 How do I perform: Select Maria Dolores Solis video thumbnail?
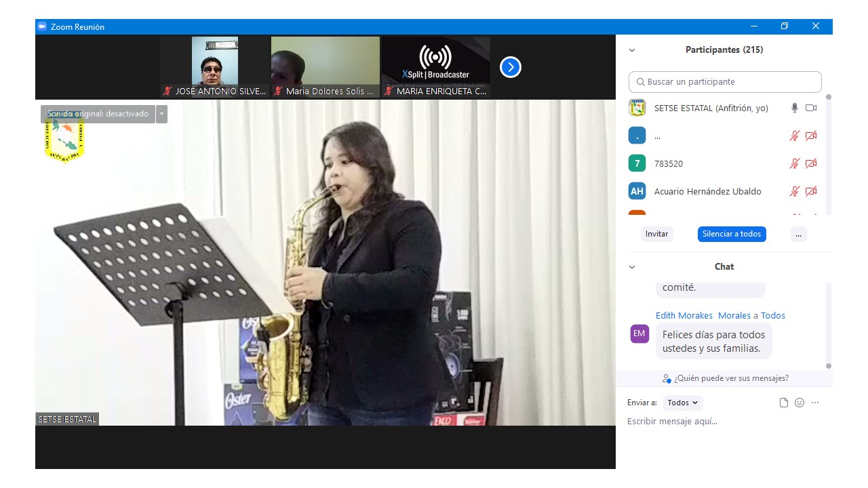tap(325, 67)
